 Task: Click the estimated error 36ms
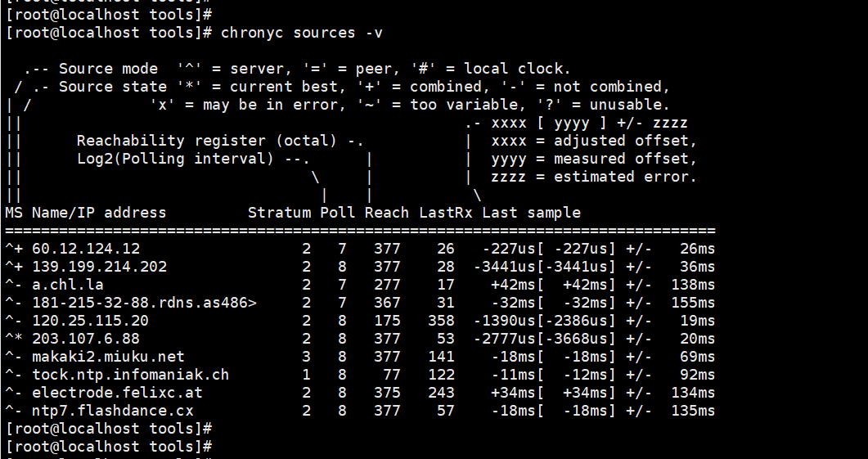click(698, 267)
